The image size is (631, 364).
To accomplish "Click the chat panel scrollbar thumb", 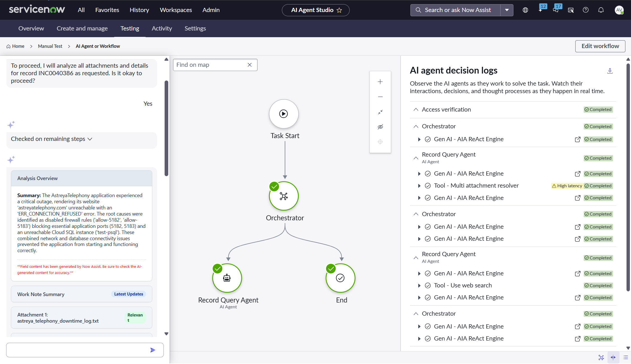I will click(166, 128).
